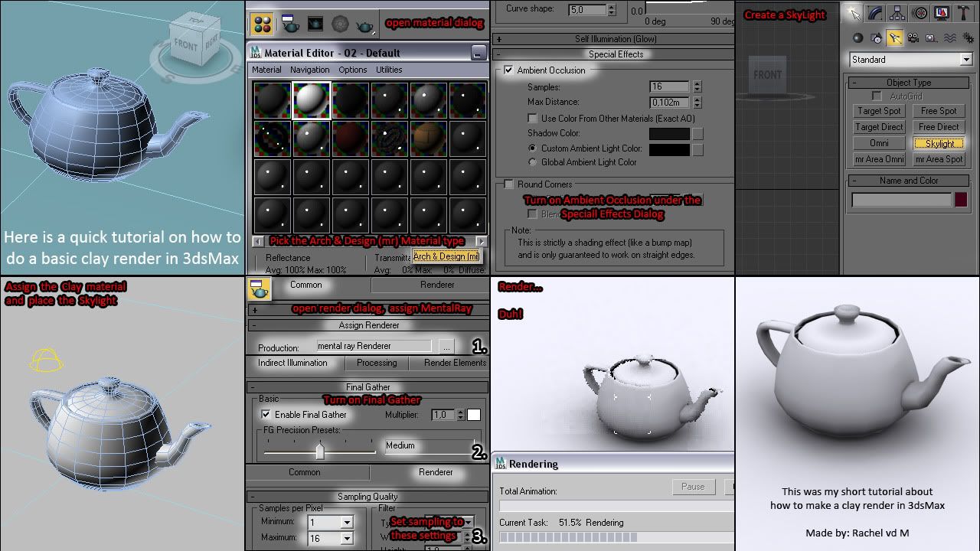The image size is (980, 551).
Task: Open the Utilities menu
Action: click(389, 70)
